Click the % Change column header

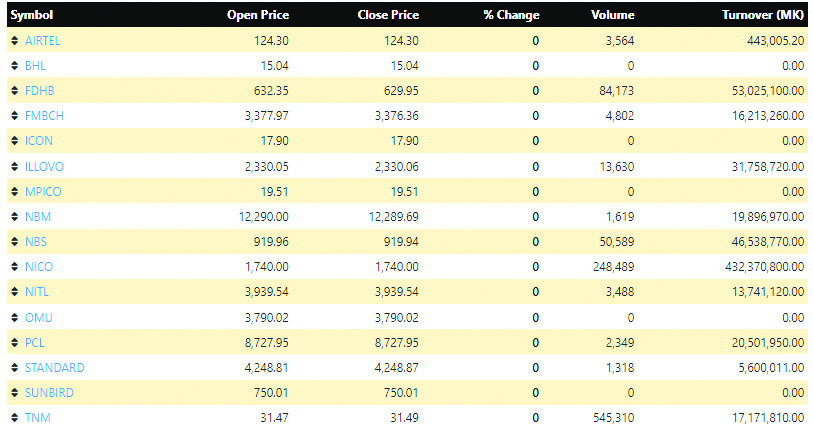coord(510,15)
